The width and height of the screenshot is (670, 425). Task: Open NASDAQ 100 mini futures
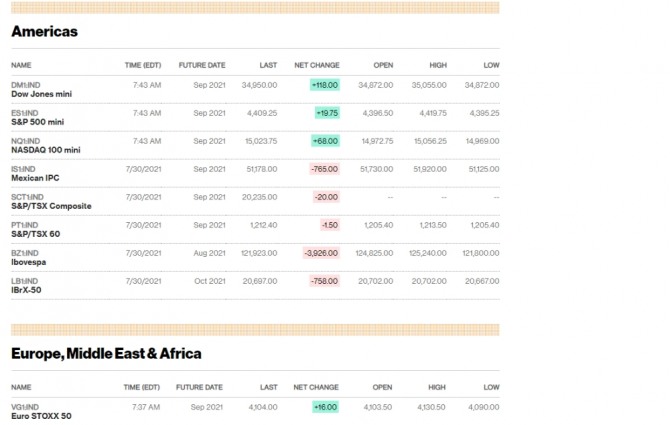[x=45, y=150]
